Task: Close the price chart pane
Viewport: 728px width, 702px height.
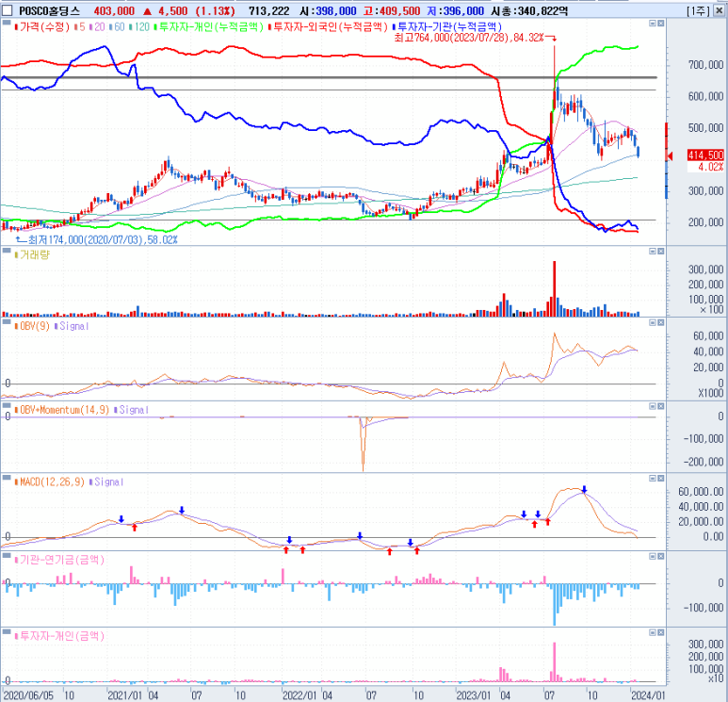Action: click(661, 24)
